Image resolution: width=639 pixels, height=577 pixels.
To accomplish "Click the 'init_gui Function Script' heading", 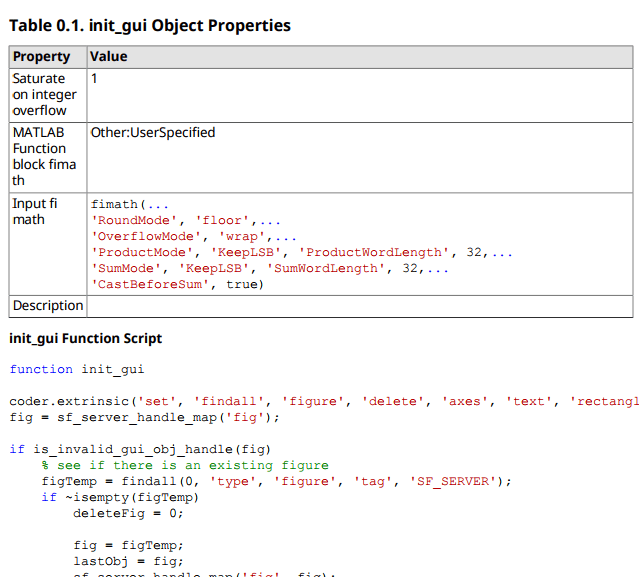I will [x=86, y=338].
